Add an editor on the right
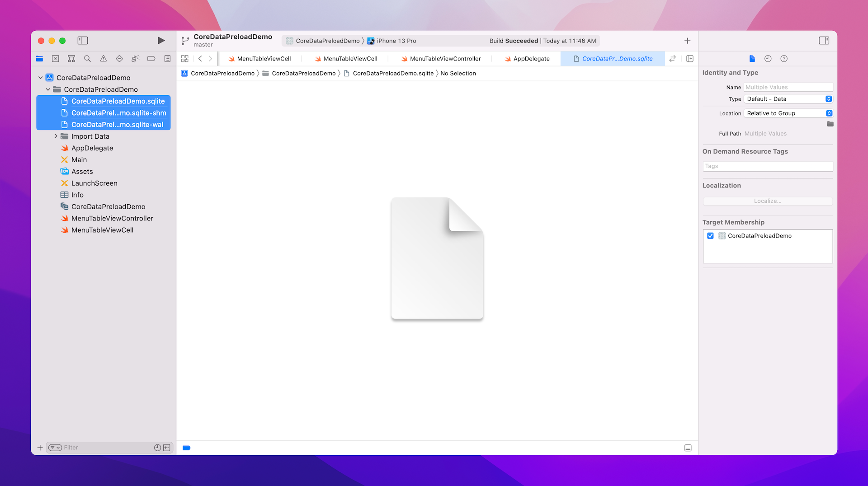 (689, 59)
